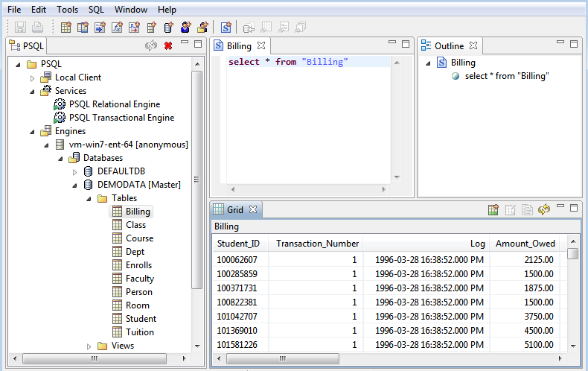The width and height of the screenshot is (588, 371).
Task: Click the grayed edit grid icon in Grid panel
Action: click(x=511, y=209)
